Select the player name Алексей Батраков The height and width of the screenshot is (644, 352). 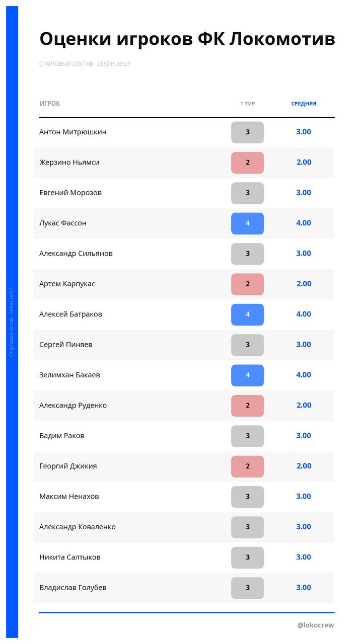71,314
